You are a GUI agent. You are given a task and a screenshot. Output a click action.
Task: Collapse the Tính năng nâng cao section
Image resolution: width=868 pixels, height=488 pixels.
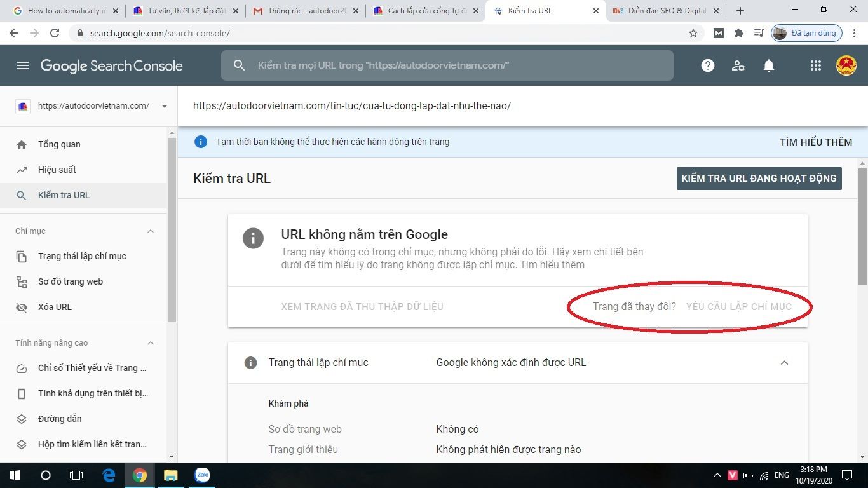151,342
